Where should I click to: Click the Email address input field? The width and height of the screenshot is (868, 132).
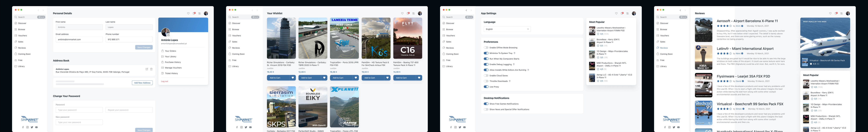(x=79, y=39)
